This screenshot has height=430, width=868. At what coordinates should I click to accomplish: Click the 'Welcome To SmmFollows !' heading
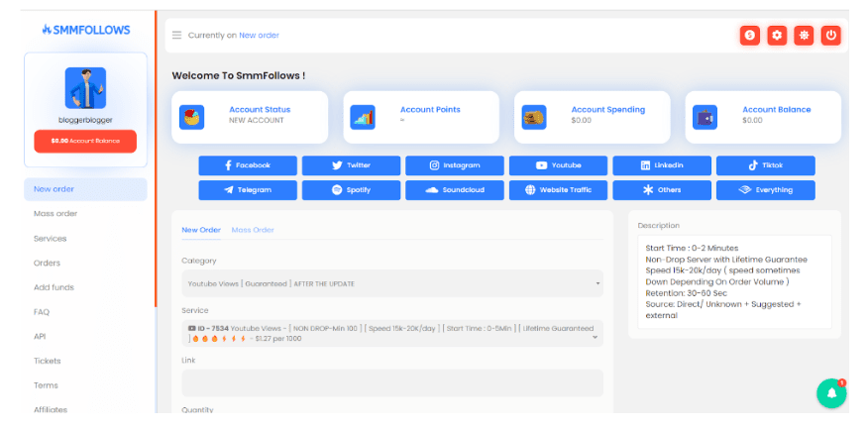click(239, 76)
